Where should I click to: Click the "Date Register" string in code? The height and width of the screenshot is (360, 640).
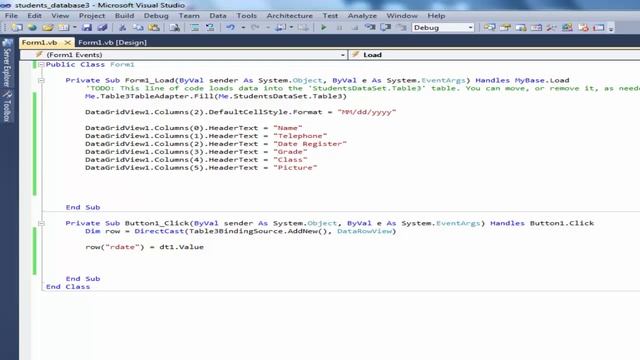click(x=310, y=144)
